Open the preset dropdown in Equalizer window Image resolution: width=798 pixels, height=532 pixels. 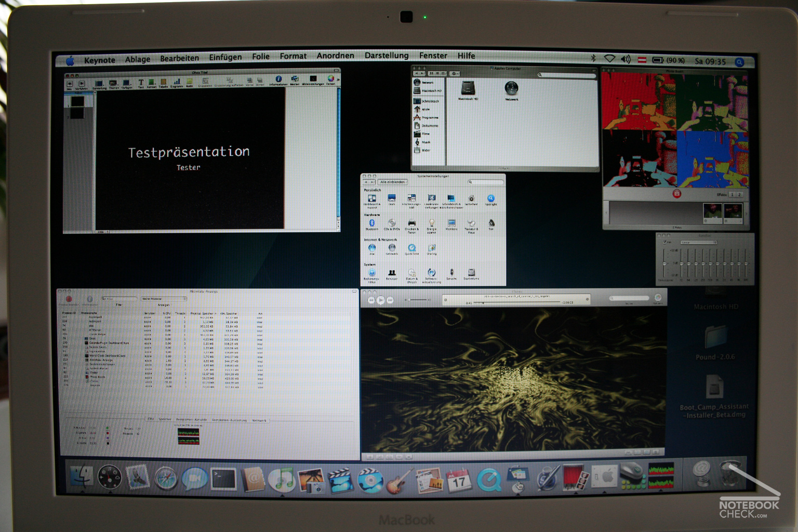[698, 243]
